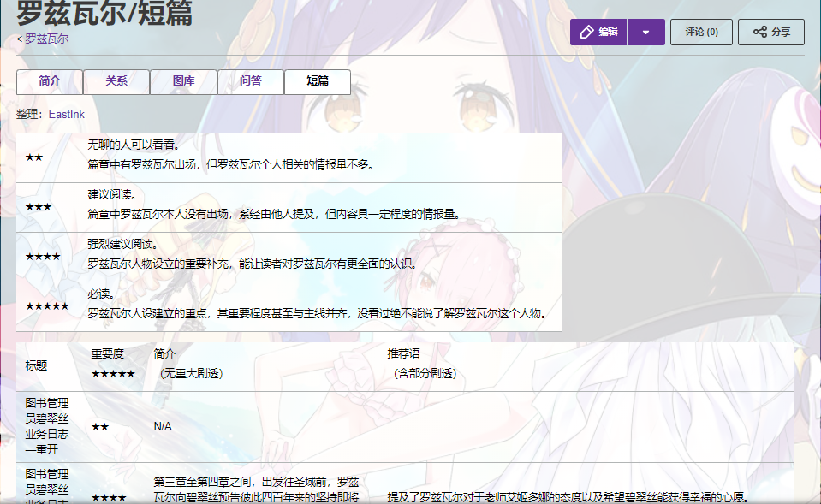Switch to the 关系 tab
Viewport: 821px width, 504px height.
click(116, 81)
